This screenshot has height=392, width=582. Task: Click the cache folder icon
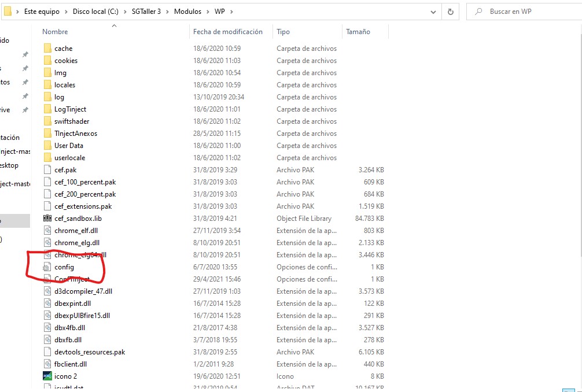pos(47,49)
